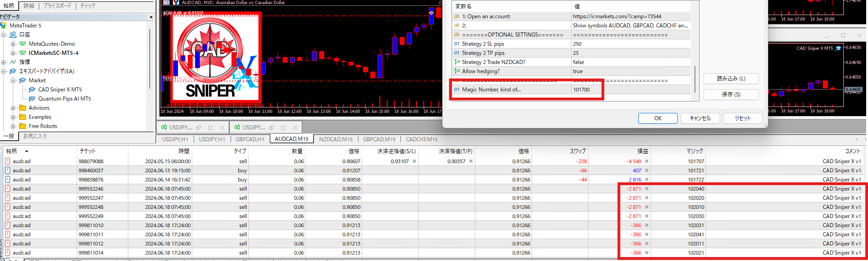
Task: Expand the Advisors folder node
Action: tap(13, 108)
